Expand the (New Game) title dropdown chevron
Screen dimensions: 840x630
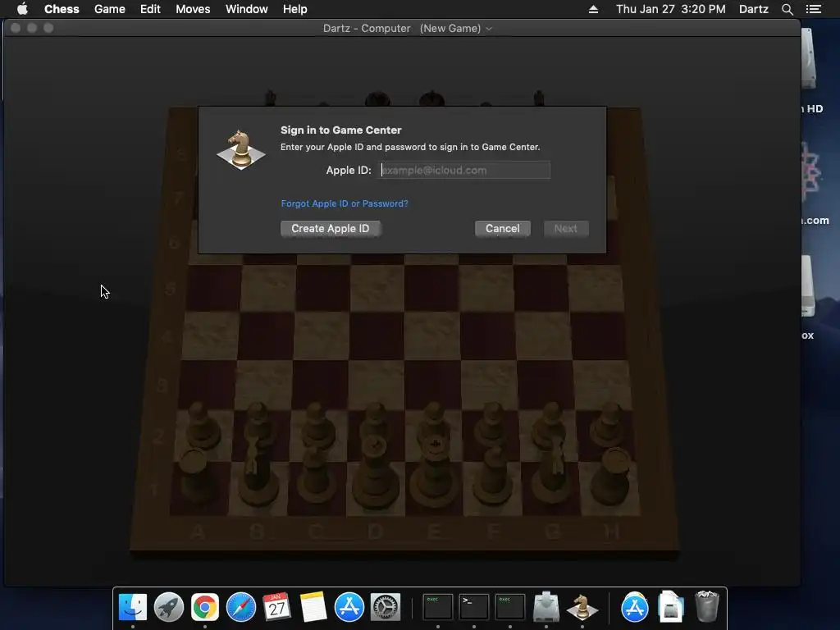489,29
